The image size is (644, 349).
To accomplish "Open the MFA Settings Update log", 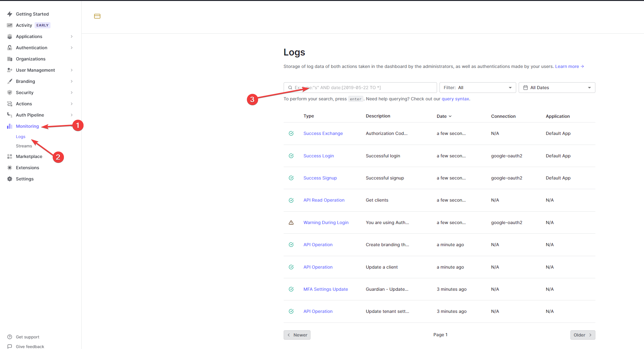I will tap(326, 289).
